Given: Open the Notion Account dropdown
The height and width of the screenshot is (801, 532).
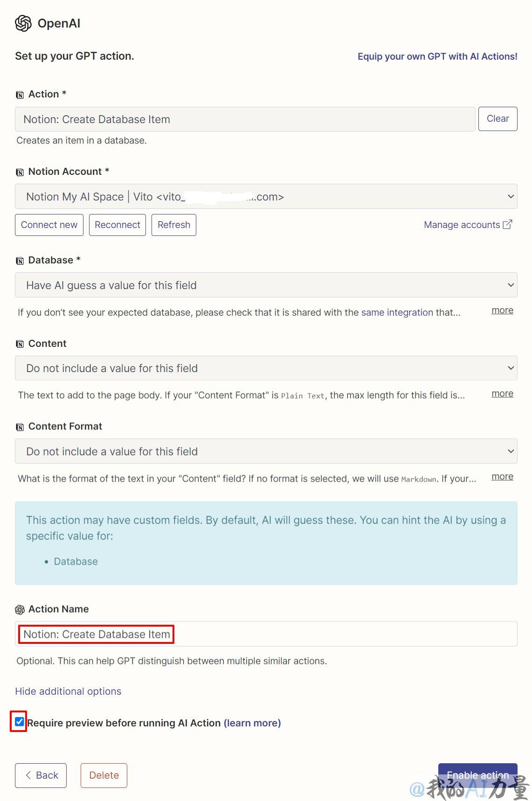Looking at the screenshot, I should point(266,196).
